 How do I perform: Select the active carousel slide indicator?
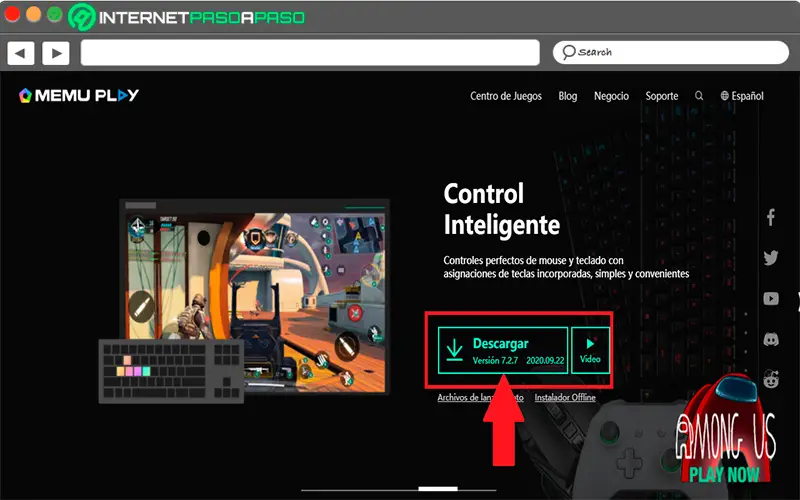[438, 489]
